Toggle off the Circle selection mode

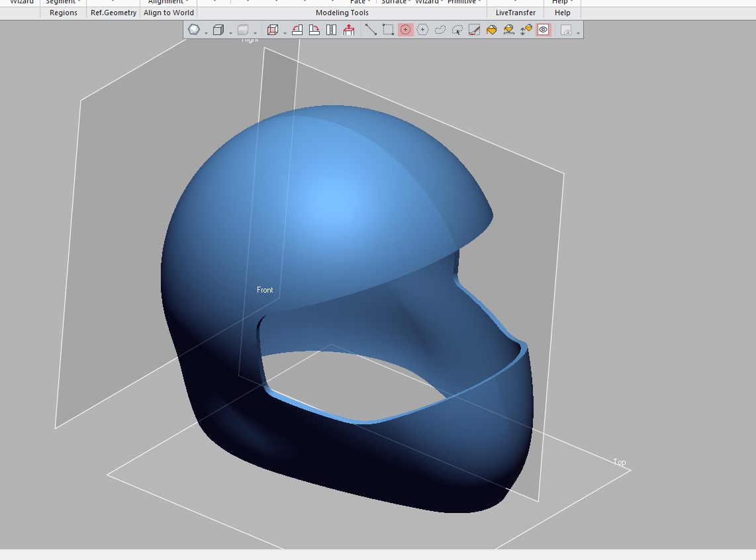click(x=405, y=30)
